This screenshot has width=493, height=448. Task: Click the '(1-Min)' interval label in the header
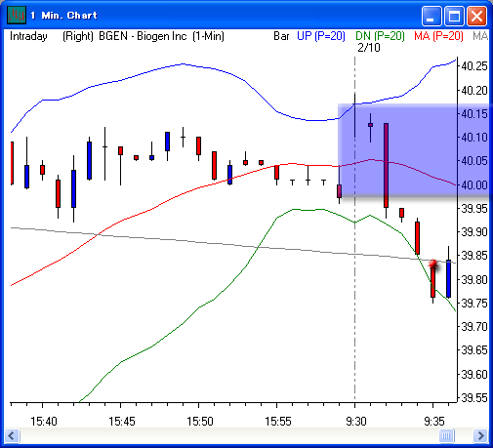point(208,36)
